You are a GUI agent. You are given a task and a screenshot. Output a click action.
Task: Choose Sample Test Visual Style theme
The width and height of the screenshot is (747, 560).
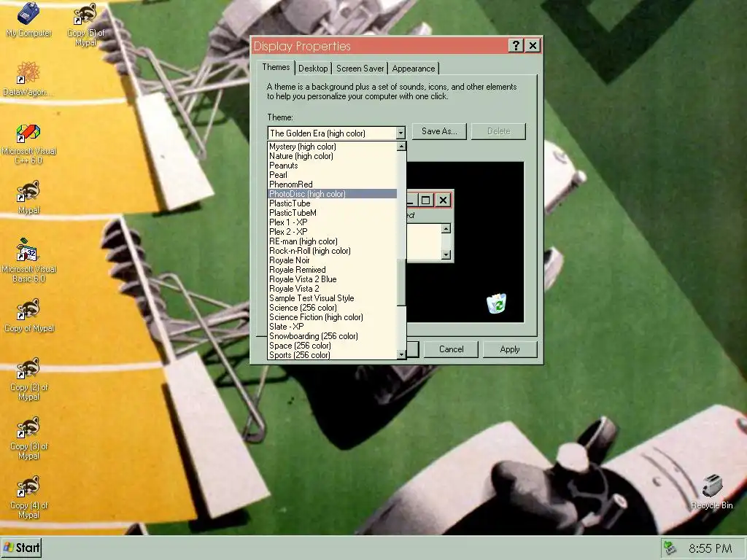[333, 298]
